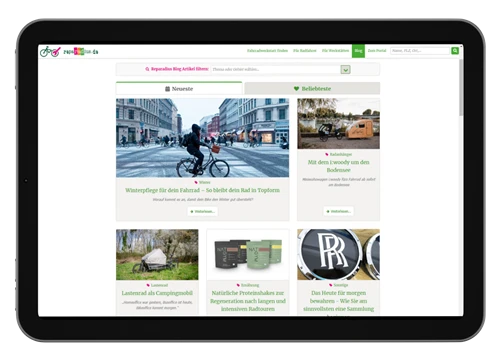Open the 'Für Werkstätten' menu item
Image resolution: width=500 pixels, height=360 pixels.
point(335,51)
